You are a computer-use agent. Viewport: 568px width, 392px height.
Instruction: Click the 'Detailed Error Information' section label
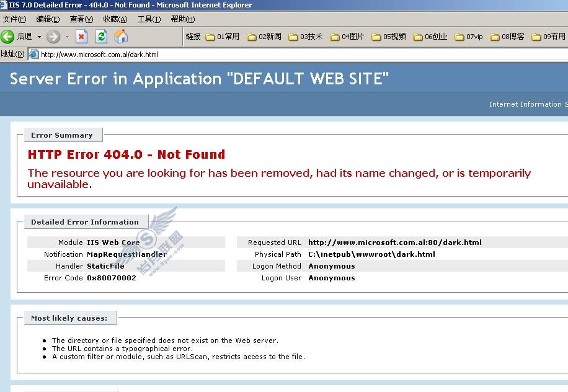85,222
